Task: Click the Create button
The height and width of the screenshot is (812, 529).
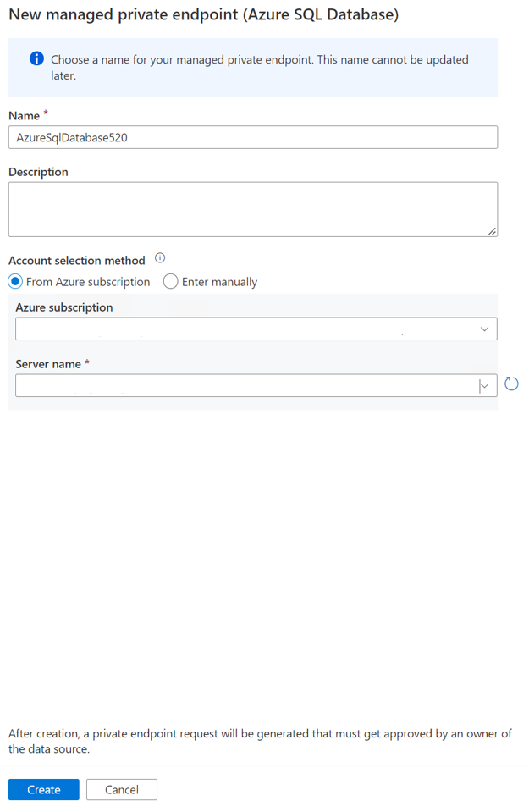Action: 43,789
